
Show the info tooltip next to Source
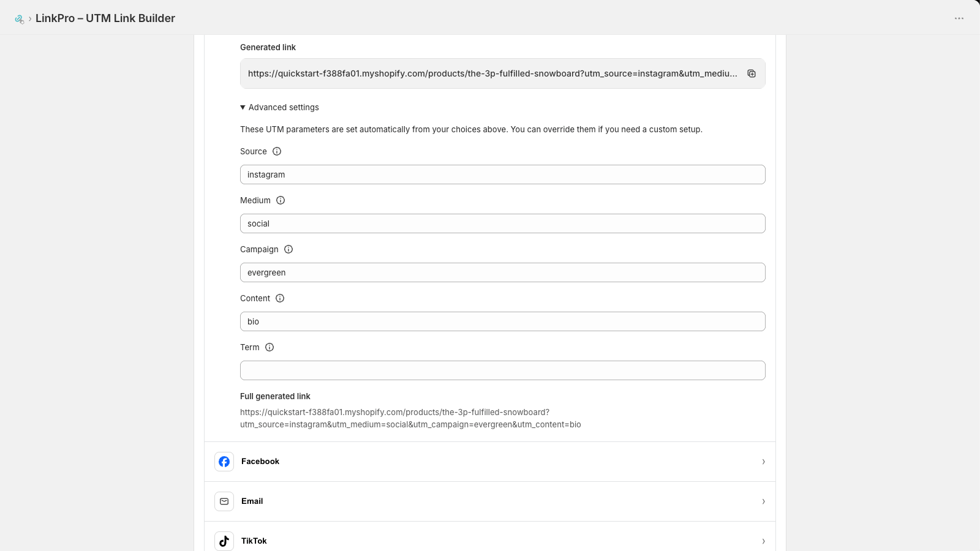point(277,151)
